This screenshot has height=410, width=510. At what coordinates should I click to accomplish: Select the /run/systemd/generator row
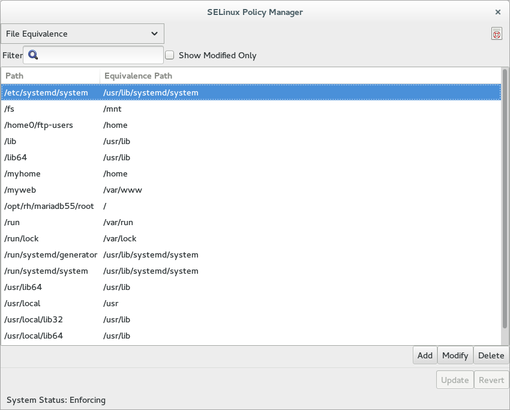point(251,255)
